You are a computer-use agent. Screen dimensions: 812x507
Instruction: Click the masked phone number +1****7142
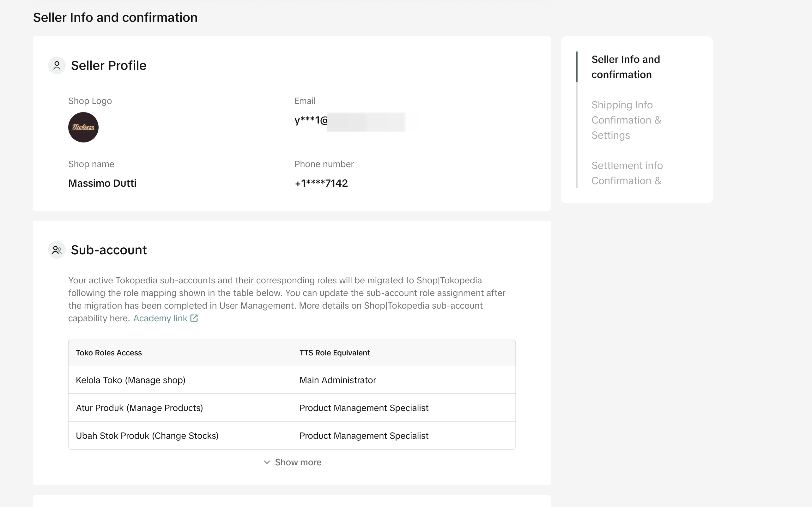(321, 184)
